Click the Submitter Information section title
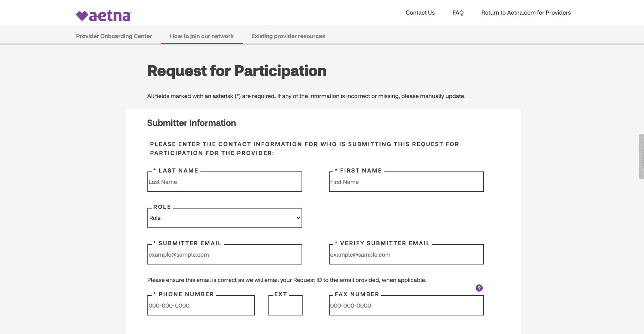 pos(192,123)
